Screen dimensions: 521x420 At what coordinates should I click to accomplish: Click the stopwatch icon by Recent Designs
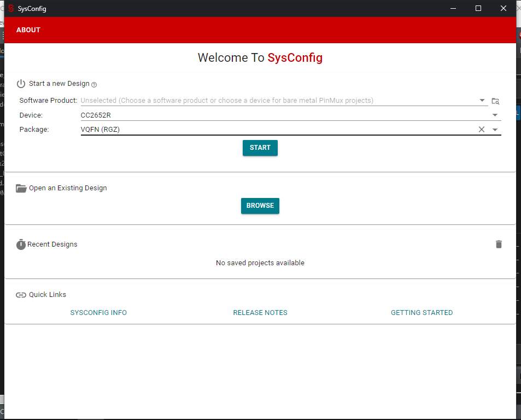tap(21, 244)
